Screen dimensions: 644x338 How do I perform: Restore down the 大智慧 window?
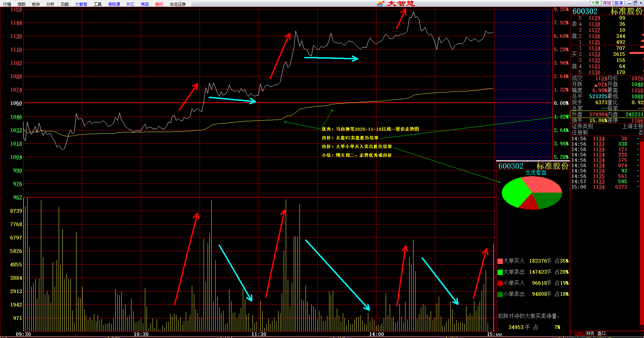pos(635,3)
